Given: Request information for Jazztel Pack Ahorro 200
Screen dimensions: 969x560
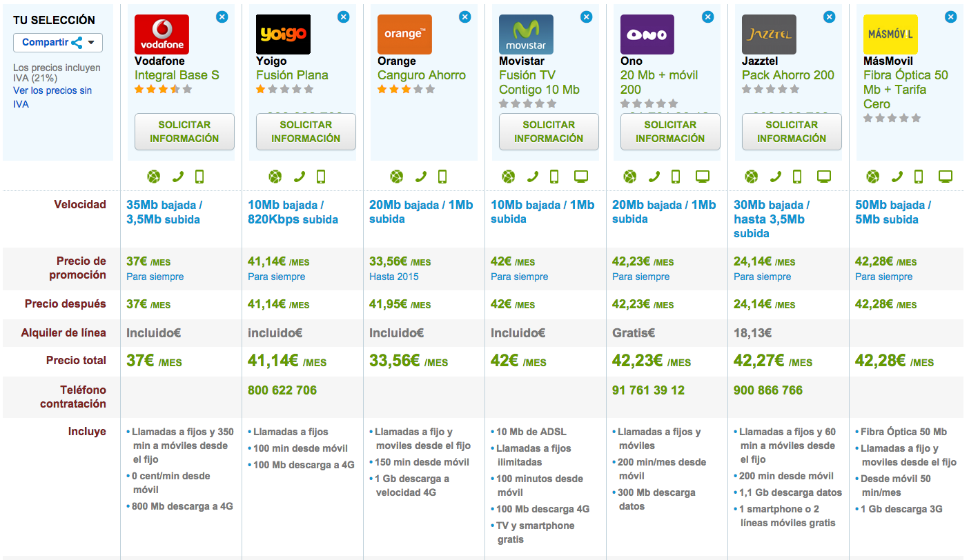Looking at the screenshot, I should [x=792, y=132].
